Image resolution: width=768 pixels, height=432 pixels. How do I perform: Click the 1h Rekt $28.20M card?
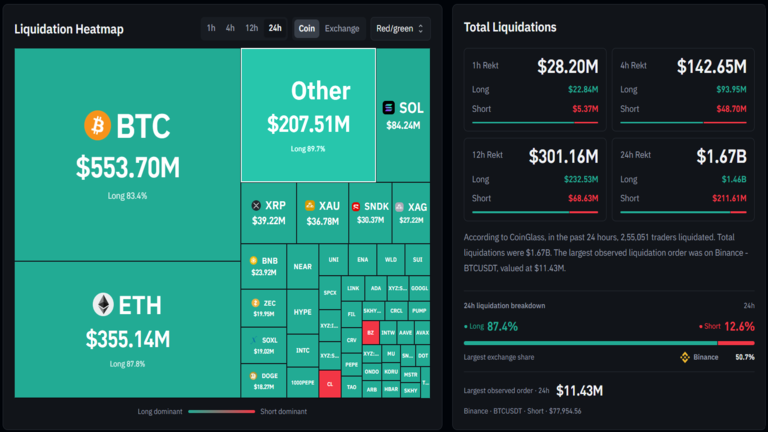535,90
